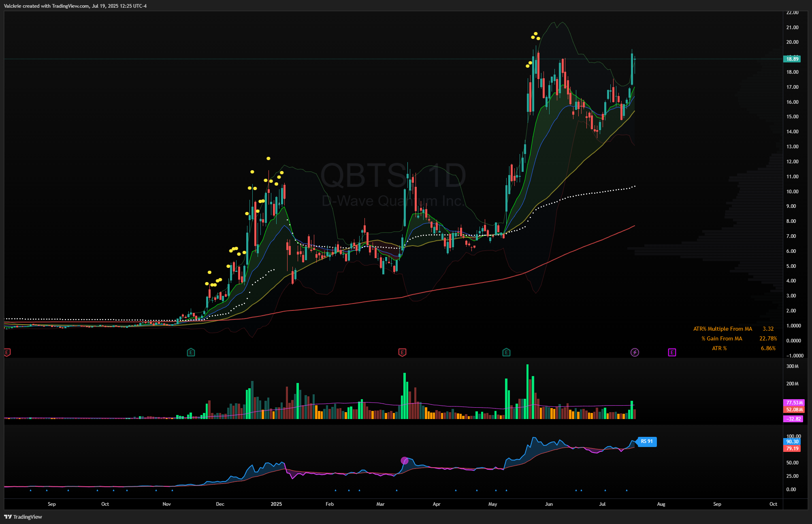This screenshot has width=812, height=524.
Task: Click the % Gain From MA 22.78% value
Action: [768, 338]
